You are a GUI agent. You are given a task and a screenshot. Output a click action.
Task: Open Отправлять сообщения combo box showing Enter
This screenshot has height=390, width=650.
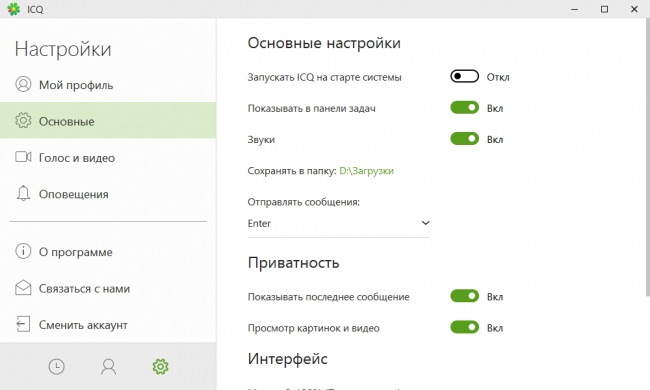(x=338, y=224)
